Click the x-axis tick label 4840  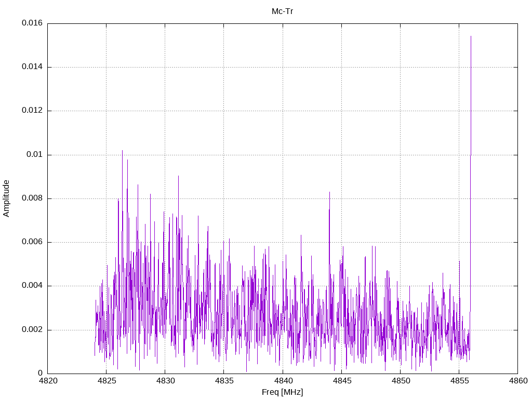[283, 381]
